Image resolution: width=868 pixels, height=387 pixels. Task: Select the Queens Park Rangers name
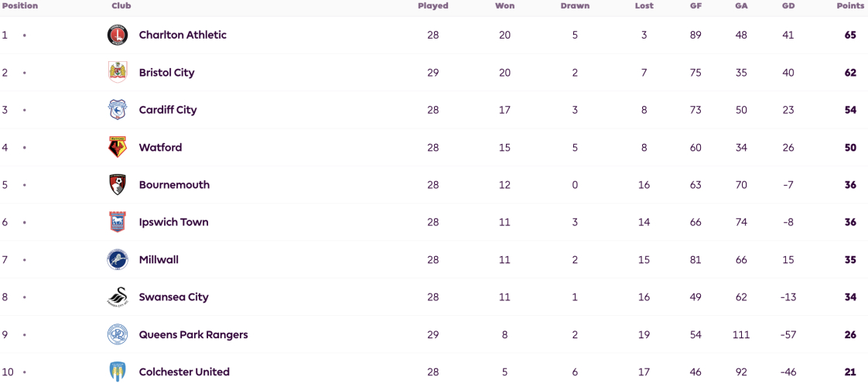click(x=193, y=334)
